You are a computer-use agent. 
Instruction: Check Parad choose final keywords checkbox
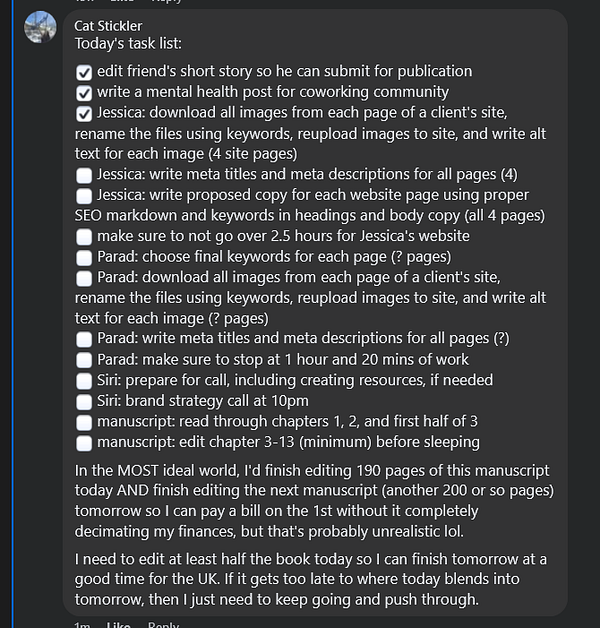[x=84, y=257]
